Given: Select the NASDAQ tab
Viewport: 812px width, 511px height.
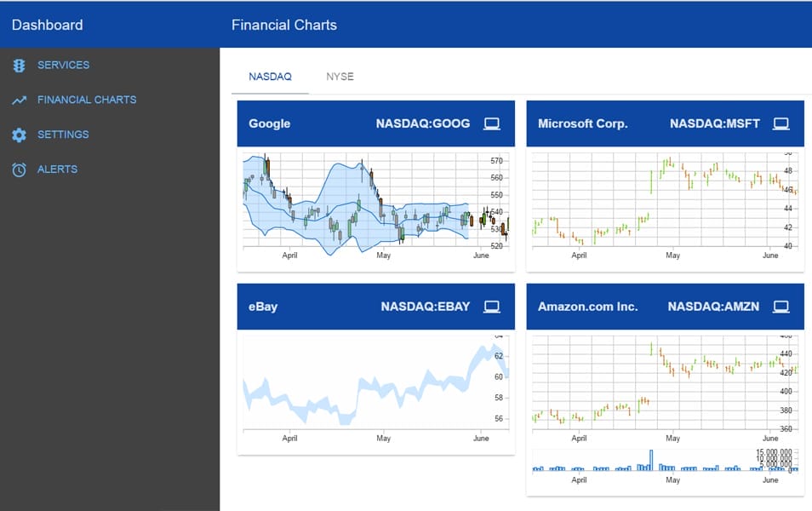Looking at the screenshot, I should pos(270,76).
